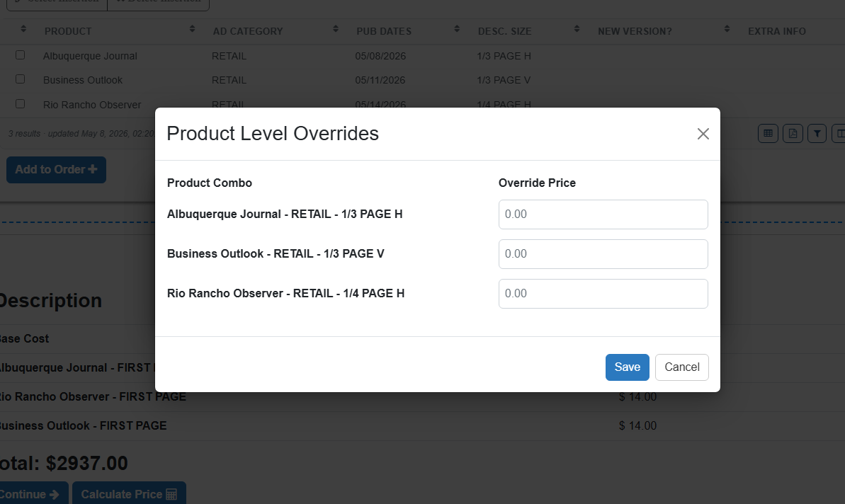Click the PRODUCT column header
Image resolution: width=845 pixels, height=504 pixels.
[x=68, y=31]
